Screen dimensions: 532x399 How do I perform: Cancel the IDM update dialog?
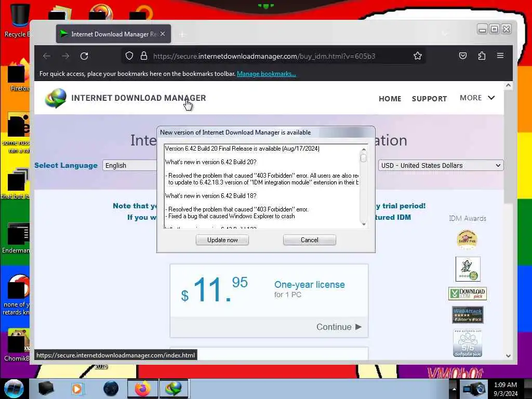pos(310,240)
